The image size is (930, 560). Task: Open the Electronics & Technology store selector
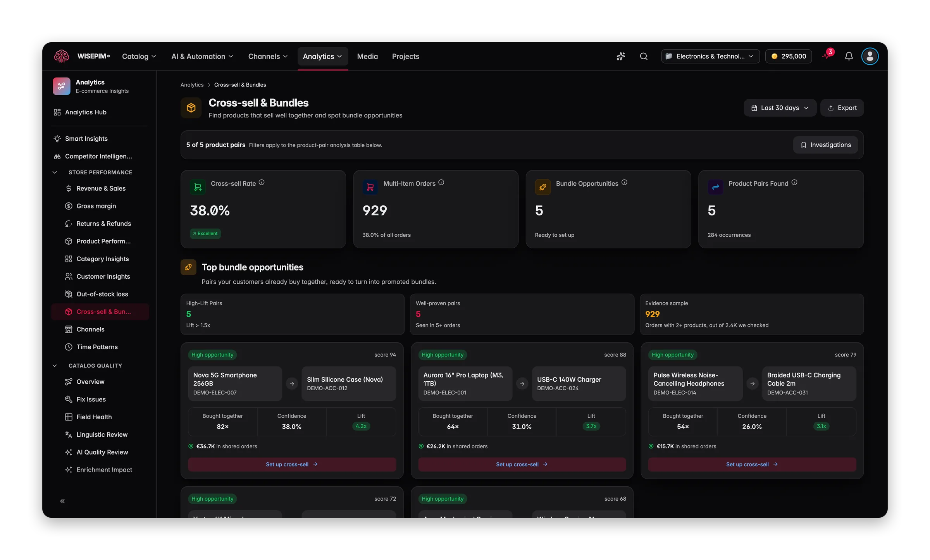pyautogui.click(x=710, y=56)
